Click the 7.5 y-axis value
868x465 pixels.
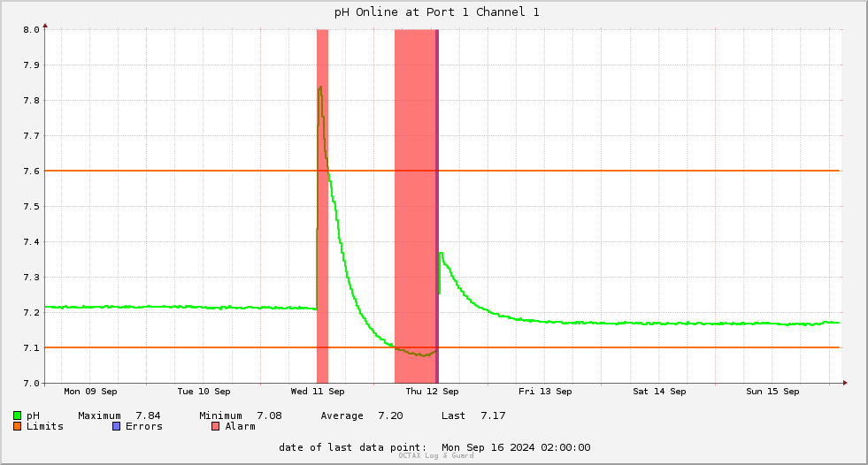pos(32,207)
